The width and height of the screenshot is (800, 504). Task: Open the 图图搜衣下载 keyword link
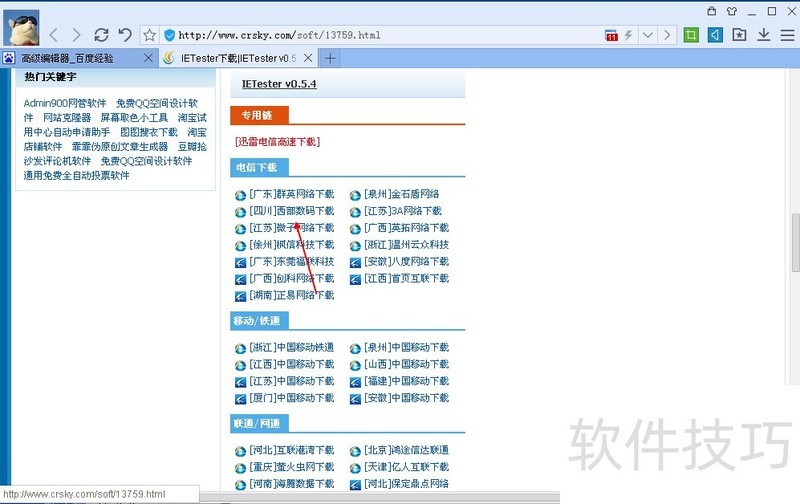click(149, 132)
